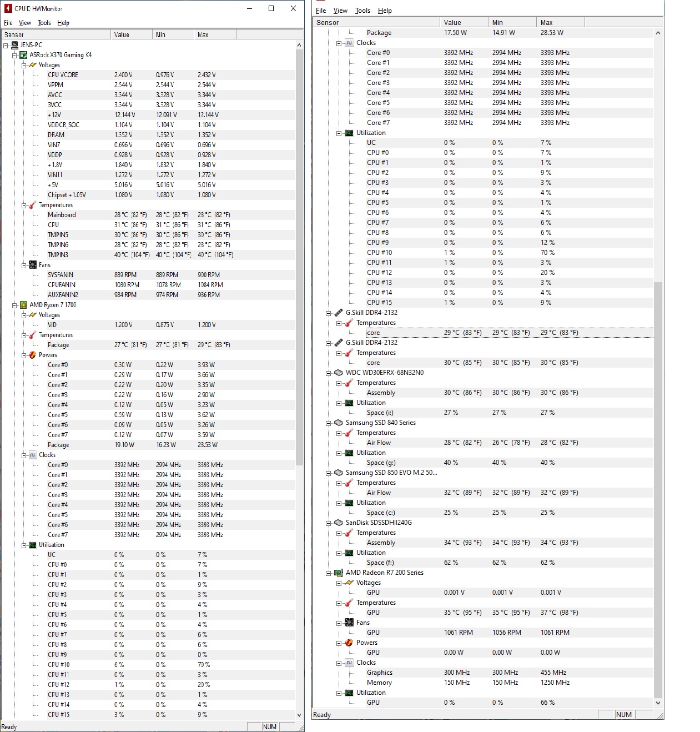700x732 pixels.
Task: Click the down scroll arrow in left window
Action: point(299,715)
